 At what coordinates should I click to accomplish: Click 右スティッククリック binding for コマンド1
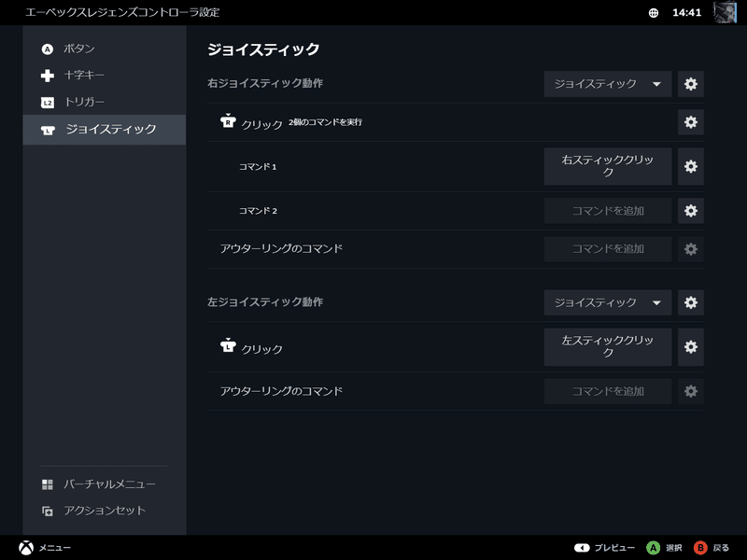coord(607,166)
